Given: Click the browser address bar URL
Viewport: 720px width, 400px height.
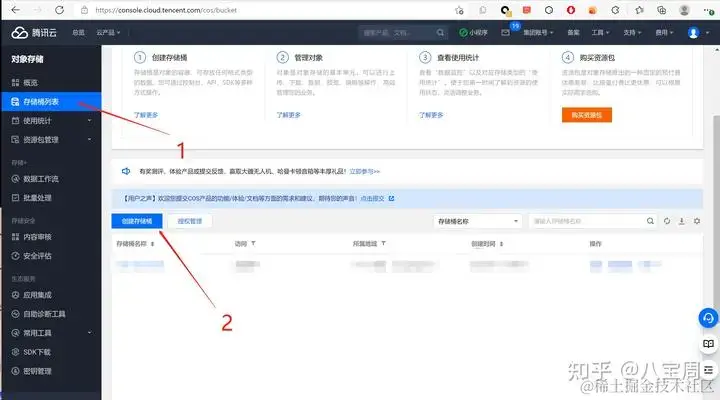Looking at the screenshot, I should [166, 10].
